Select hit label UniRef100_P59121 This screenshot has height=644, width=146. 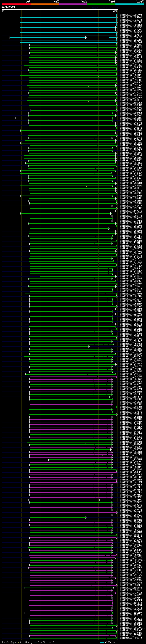131,47
